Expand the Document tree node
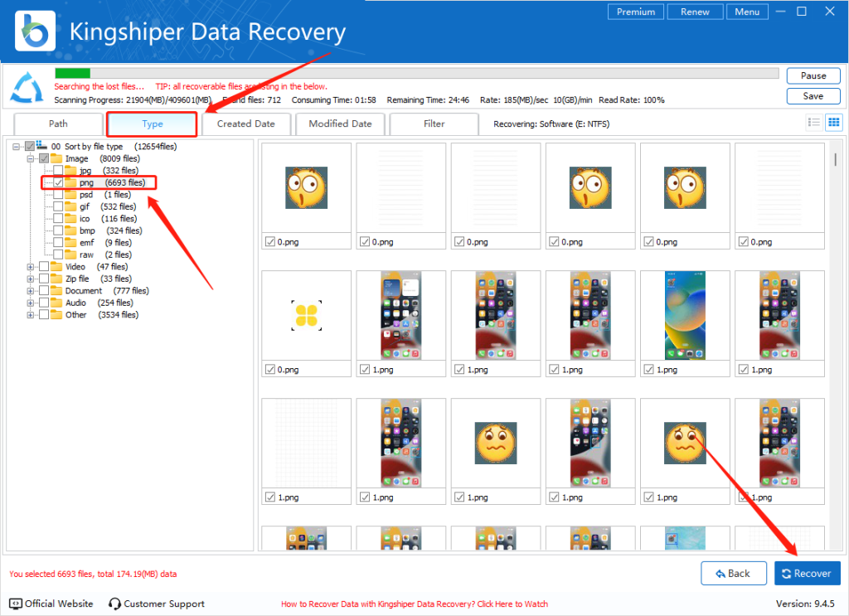 [31, 291]
